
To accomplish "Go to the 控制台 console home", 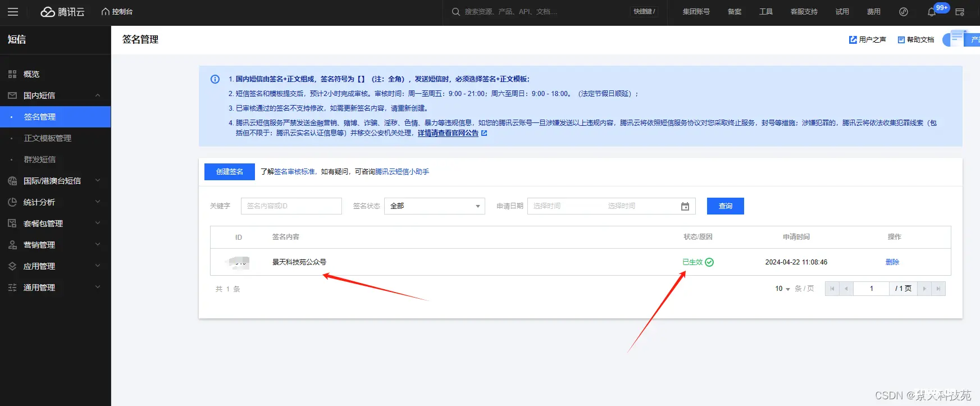I will [x=117, y=12].
